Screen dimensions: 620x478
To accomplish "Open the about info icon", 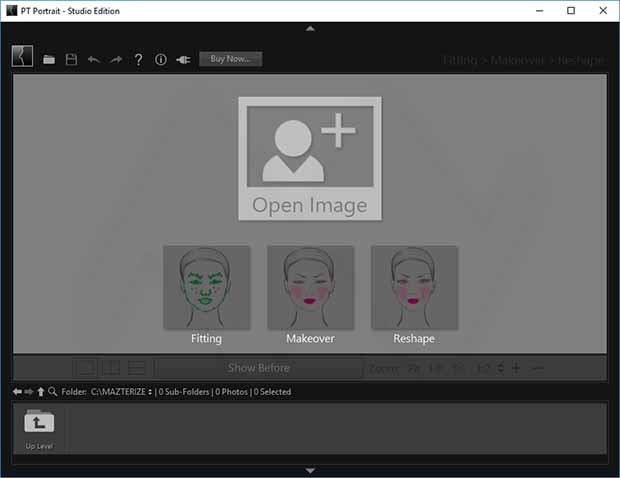I will coord(161,60).
